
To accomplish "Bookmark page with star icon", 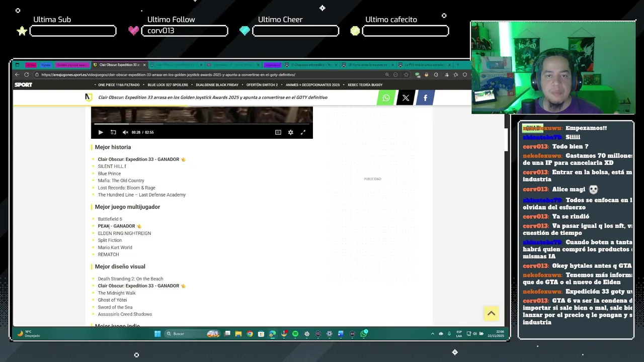I will [406, 74].
